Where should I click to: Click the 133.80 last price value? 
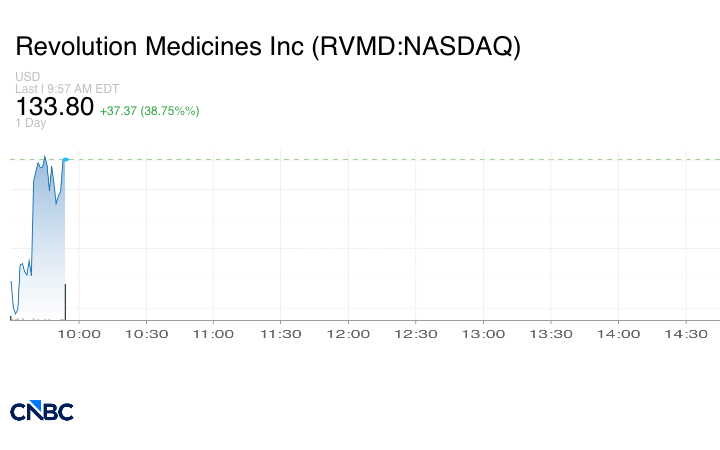55,106
